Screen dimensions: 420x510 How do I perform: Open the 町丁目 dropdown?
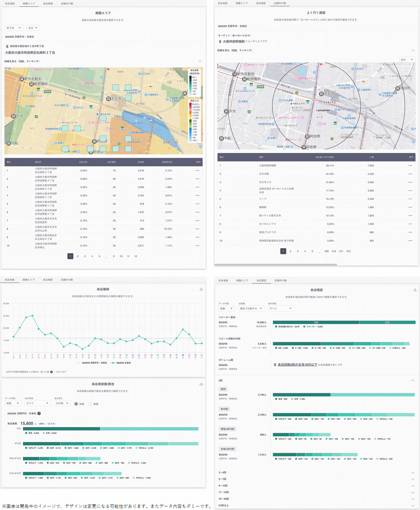pyautogui.click(x=14, y=28)
